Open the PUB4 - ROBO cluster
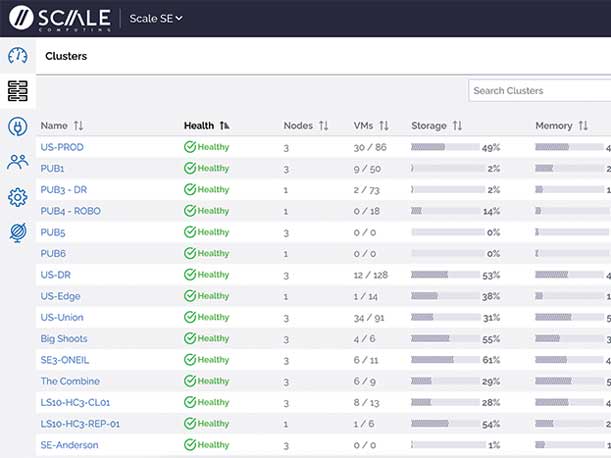 (x=70, y=211)
